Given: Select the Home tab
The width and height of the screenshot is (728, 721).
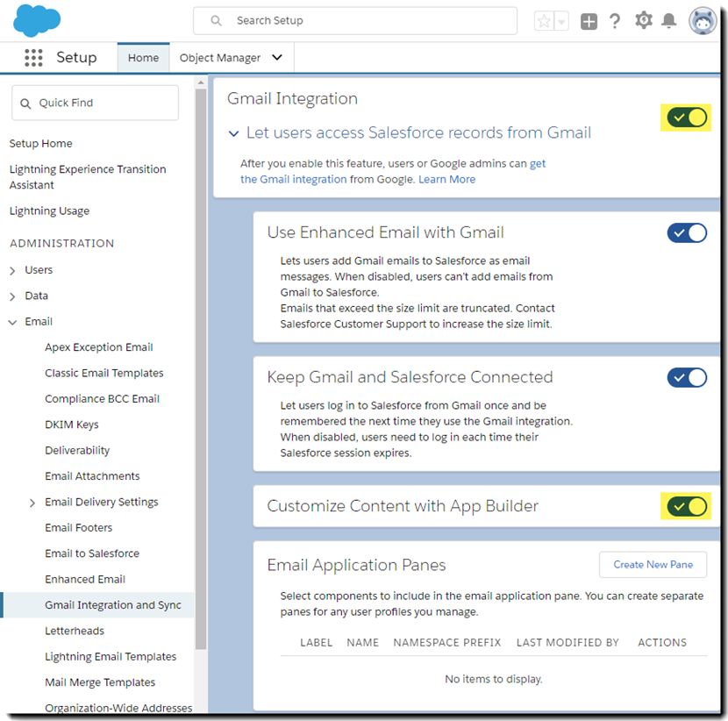Looking at the screenshot, I should (144, 58).
